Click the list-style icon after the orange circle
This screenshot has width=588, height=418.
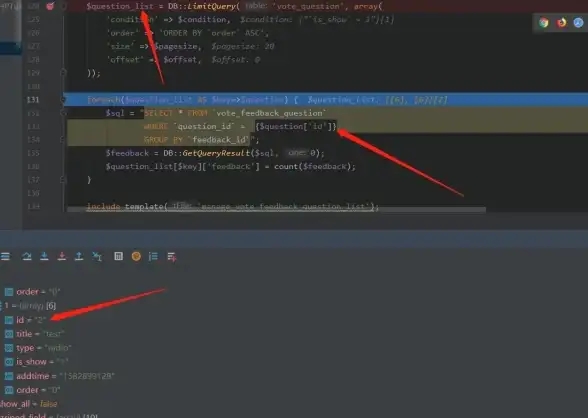coord(153,256)
